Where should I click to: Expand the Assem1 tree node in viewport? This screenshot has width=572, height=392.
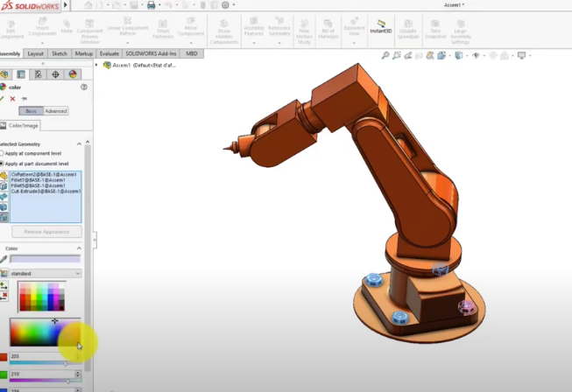click(97, 65)
